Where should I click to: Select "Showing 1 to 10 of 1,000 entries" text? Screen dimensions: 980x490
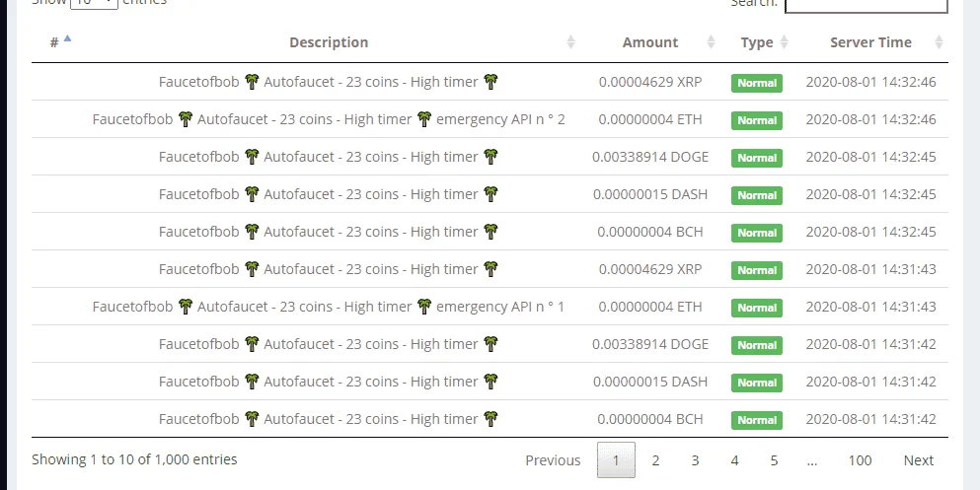point(134,459)
